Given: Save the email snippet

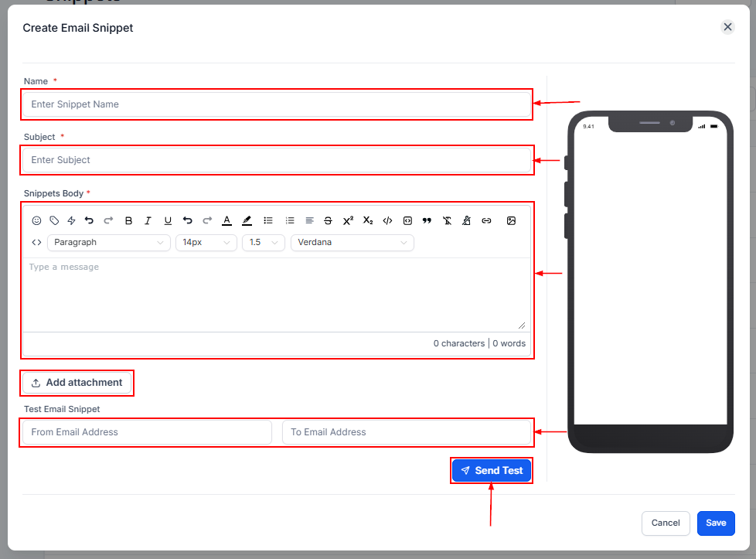Looking at the screenshot, I should point(716,523).
